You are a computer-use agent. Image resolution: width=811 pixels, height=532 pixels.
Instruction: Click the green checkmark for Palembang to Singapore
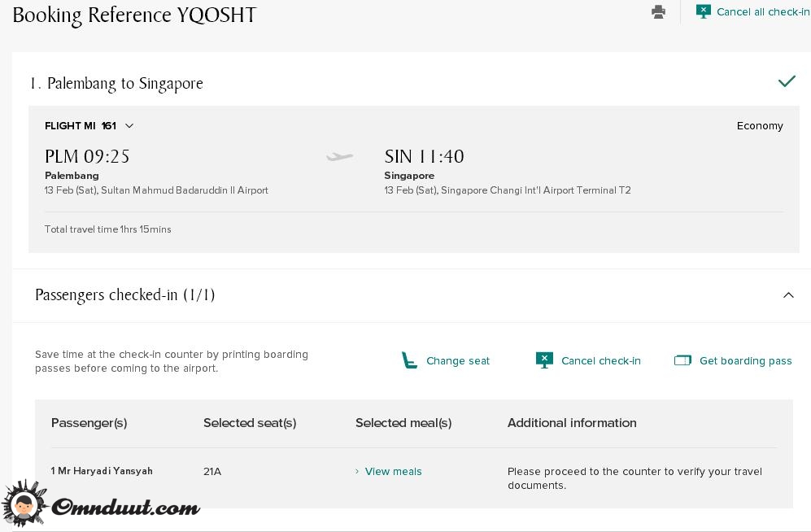(787, 81)
